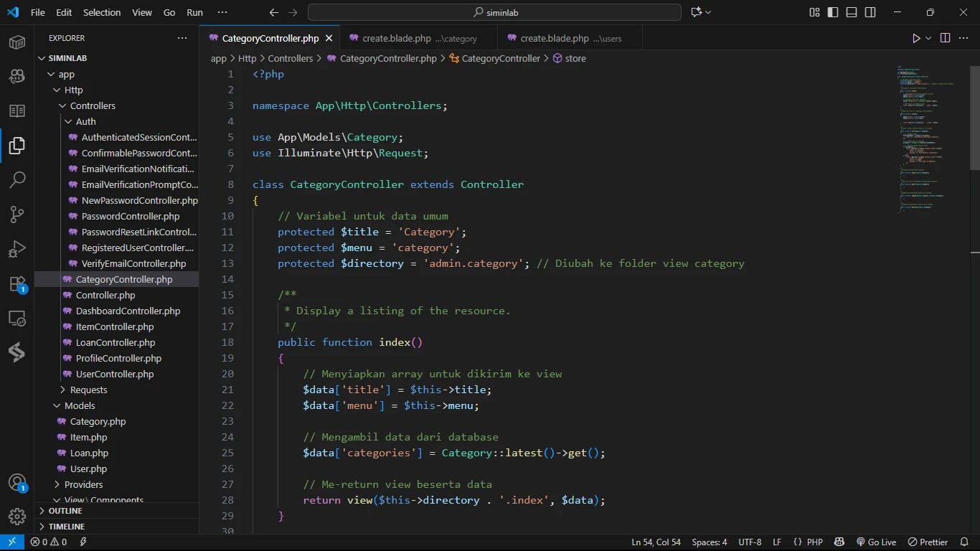Toggle the bottom Panel visibility
980x551 pixels.
tap(852, 12)
